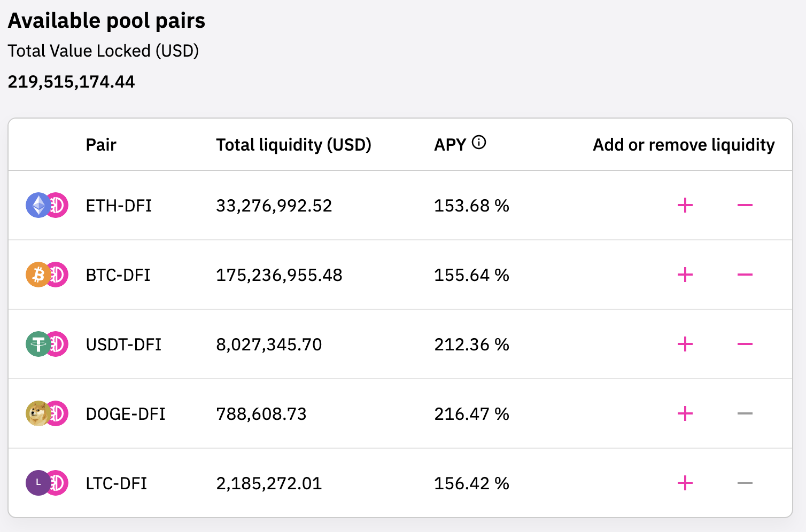Image resolution: width=806 pixels, height=532 pixels.
Task: Remove liquidity from USDT-DFI pool
Action: tap(745, 345)
